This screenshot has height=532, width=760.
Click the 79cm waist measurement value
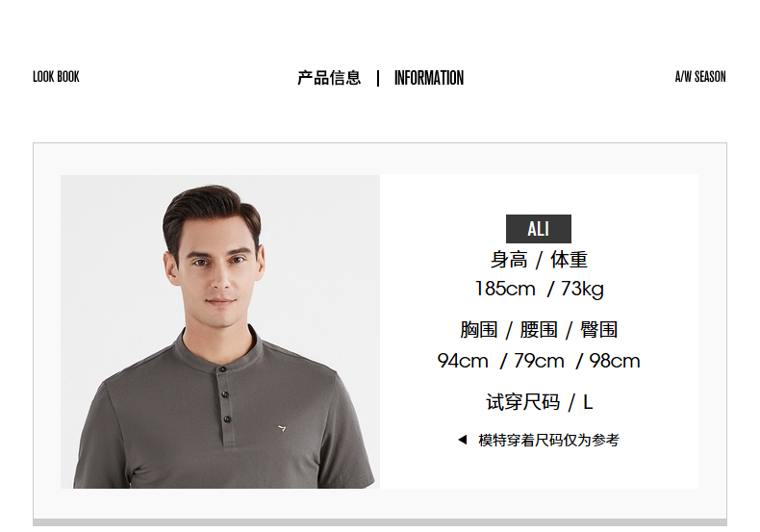coord(539,361)
